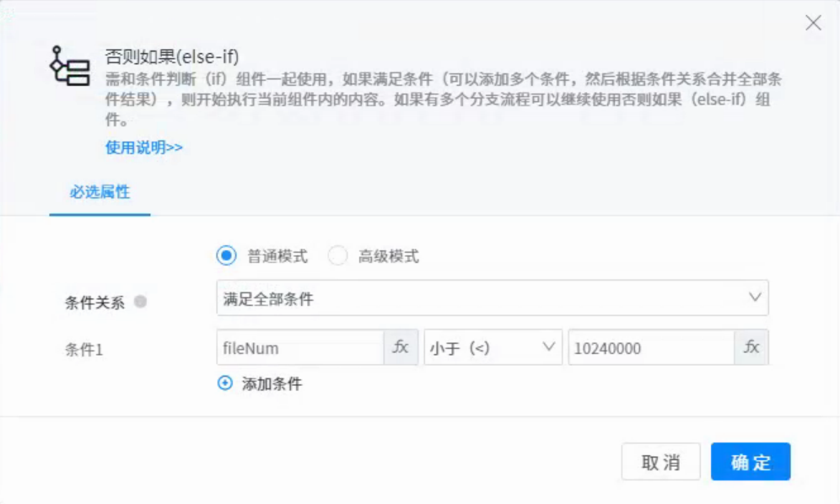Open fx expression editor beside fileNum field
840x504 pixels.
click(401, 347)
